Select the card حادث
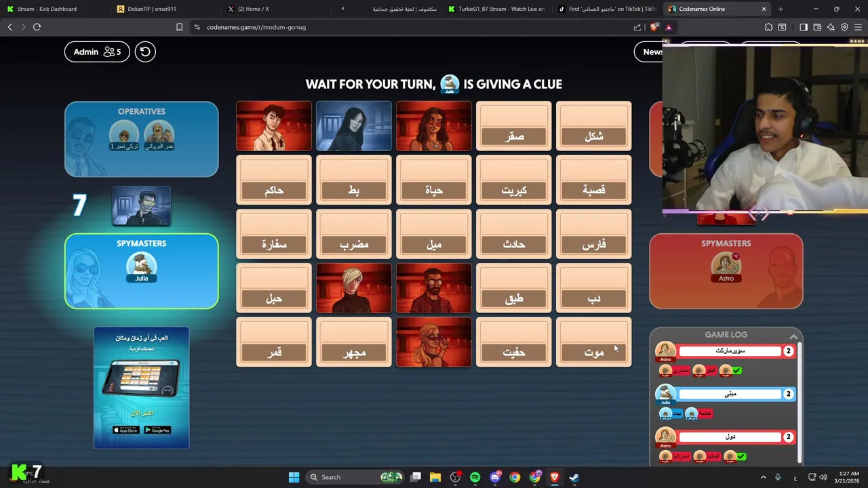This screenshot has height=488, width=868. [x=513, y=235]
